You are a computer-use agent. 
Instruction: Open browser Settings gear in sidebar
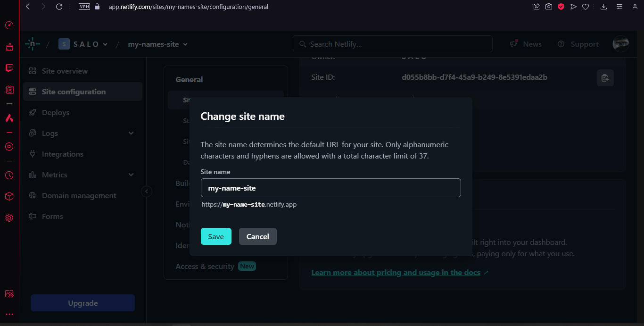tap(9, 217)
